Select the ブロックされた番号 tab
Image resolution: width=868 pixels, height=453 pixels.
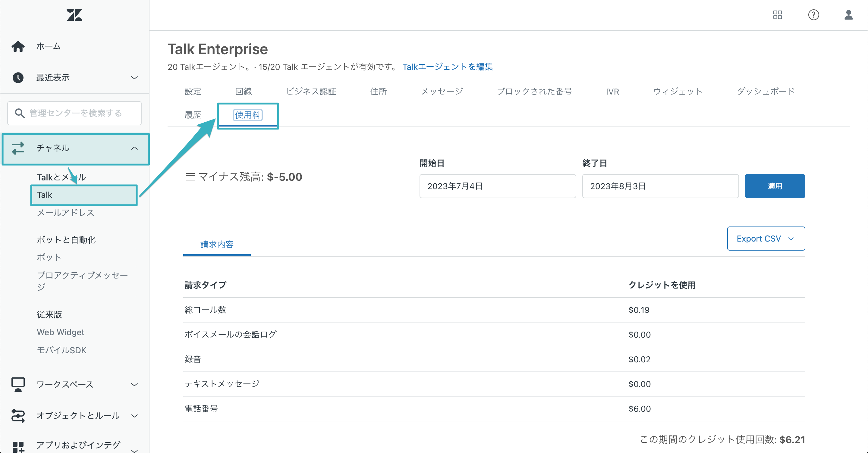coord(534,92)
